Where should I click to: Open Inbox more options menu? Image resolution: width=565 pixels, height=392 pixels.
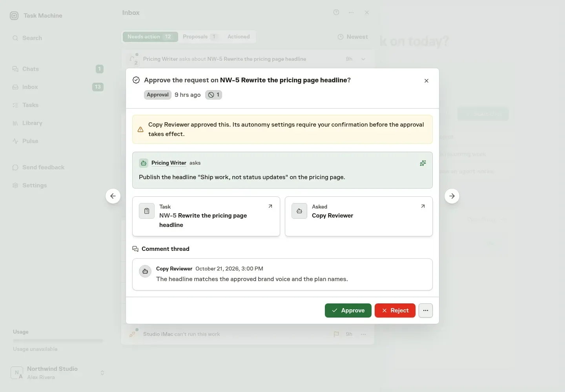click(351, 13)
